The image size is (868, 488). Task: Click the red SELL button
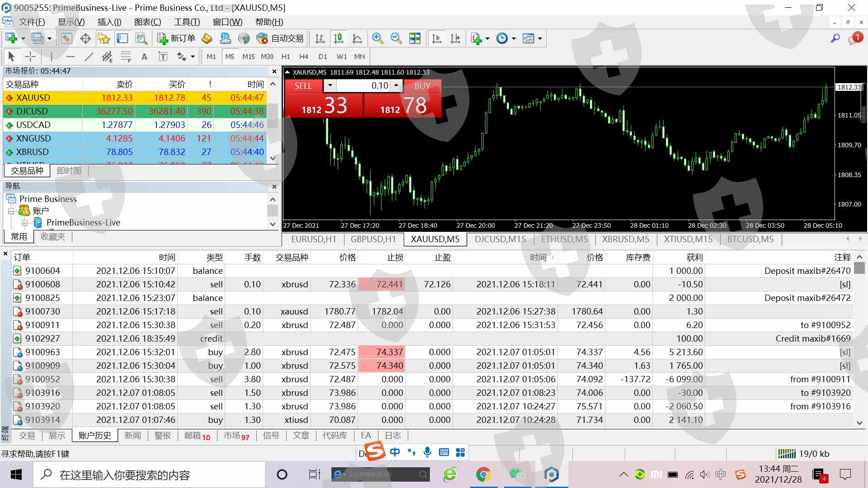303,86
